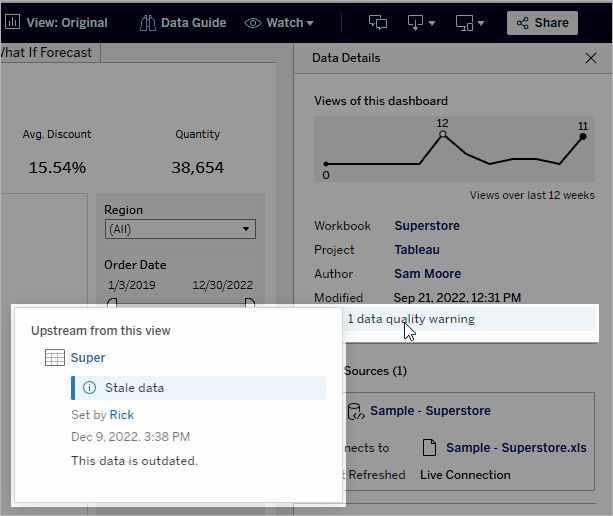Click the Watch eye icon
The image size is (613, 516).
253,23
